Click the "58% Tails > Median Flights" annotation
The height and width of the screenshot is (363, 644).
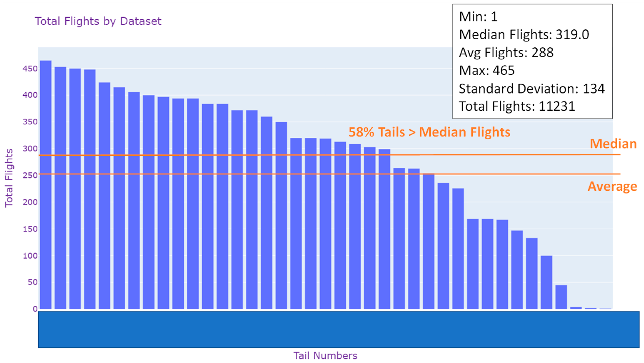coord(429,132)
